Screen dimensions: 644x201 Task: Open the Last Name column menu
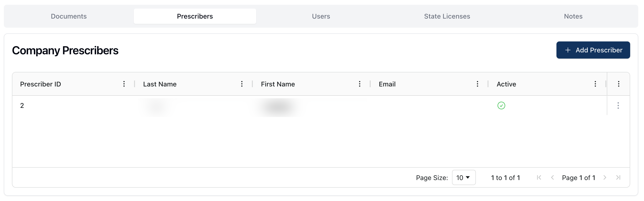[x=241, y=84]
